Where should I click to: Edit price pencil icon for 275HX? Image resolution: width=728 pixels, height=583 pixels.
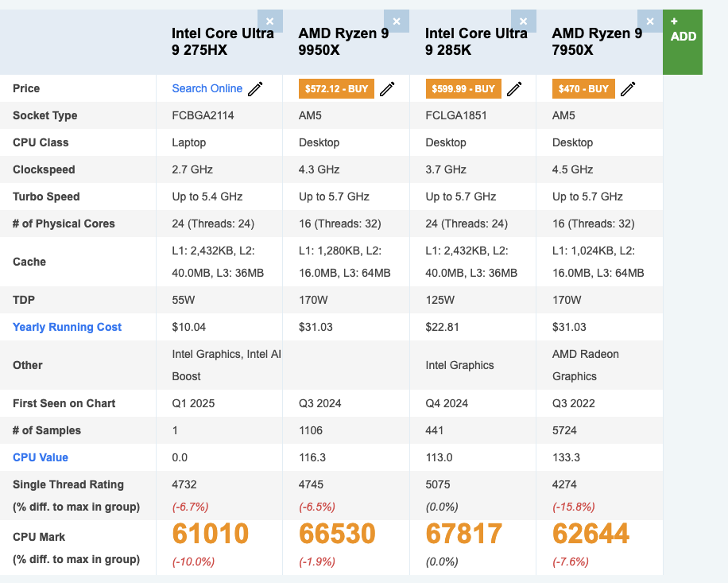(255, 89)
